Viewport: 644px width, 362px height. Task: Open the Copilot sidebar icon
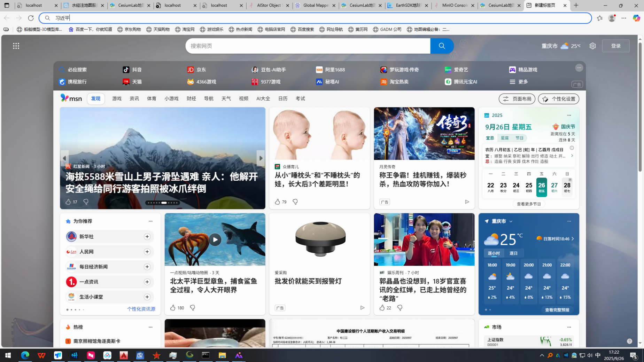pyautogui.click(x=636, y=18)
